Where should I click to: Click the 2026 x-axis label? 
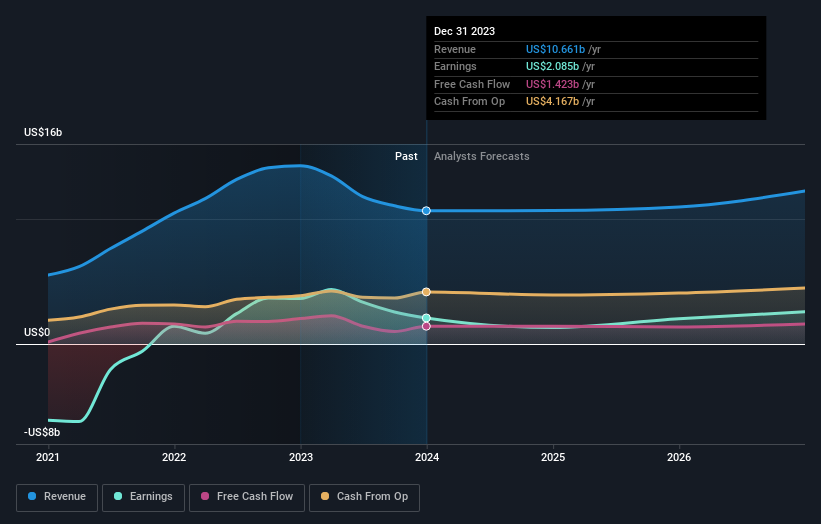click(x=679, y=457)
